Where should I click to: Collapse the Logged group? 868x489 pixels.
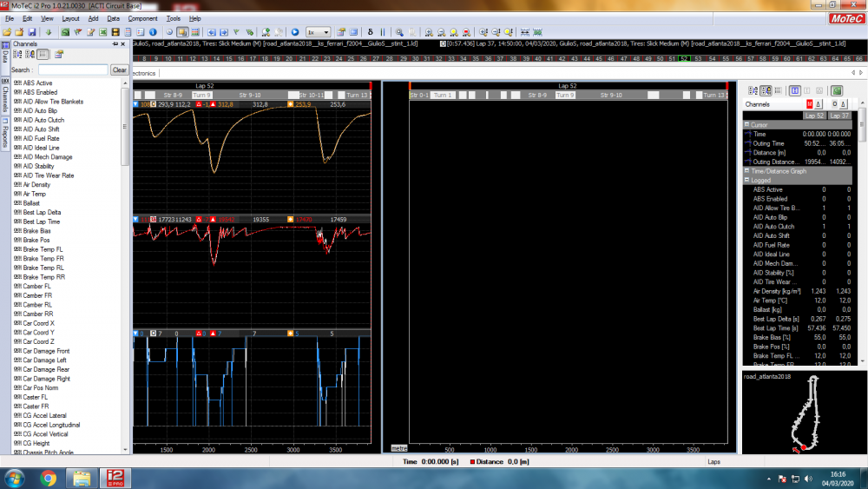pos(746,180)
